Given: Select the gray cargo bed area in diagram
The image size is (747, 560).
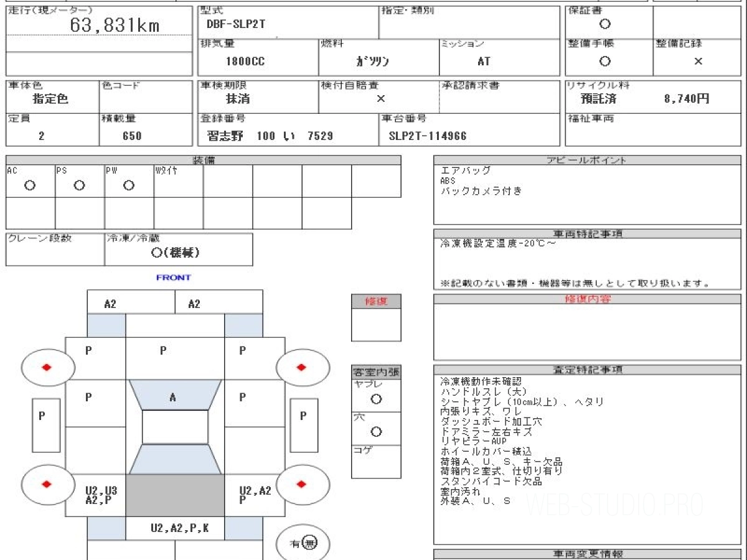Looking at the screenshot, I should [174, 495].
